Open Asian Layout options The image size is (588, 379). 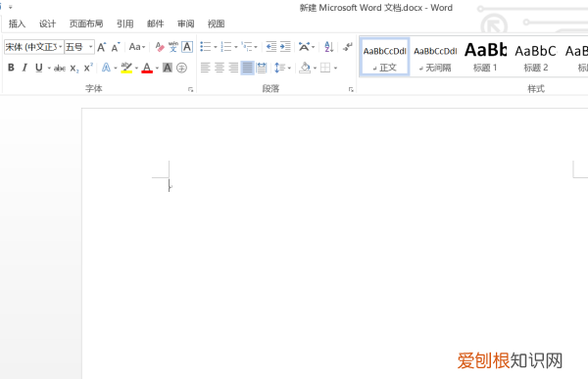tap(304, 47)
